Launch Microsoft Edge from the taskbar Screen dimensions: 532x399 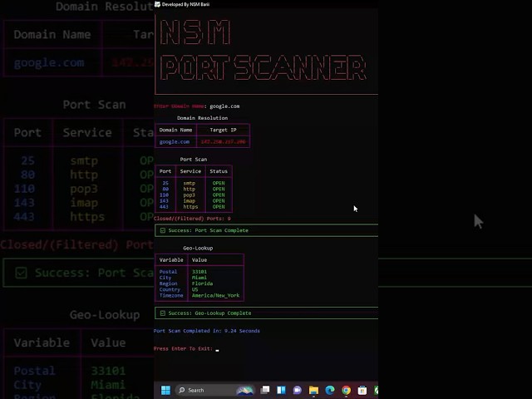(330, 390)
